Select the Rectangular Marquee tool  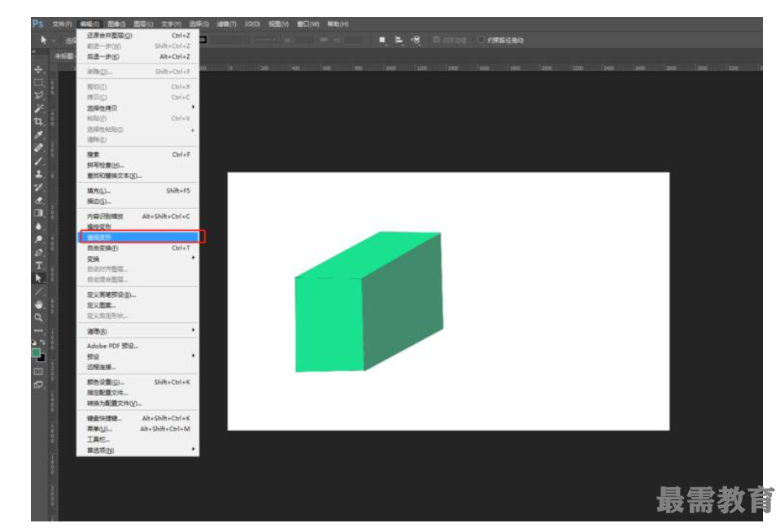[38, 83]
